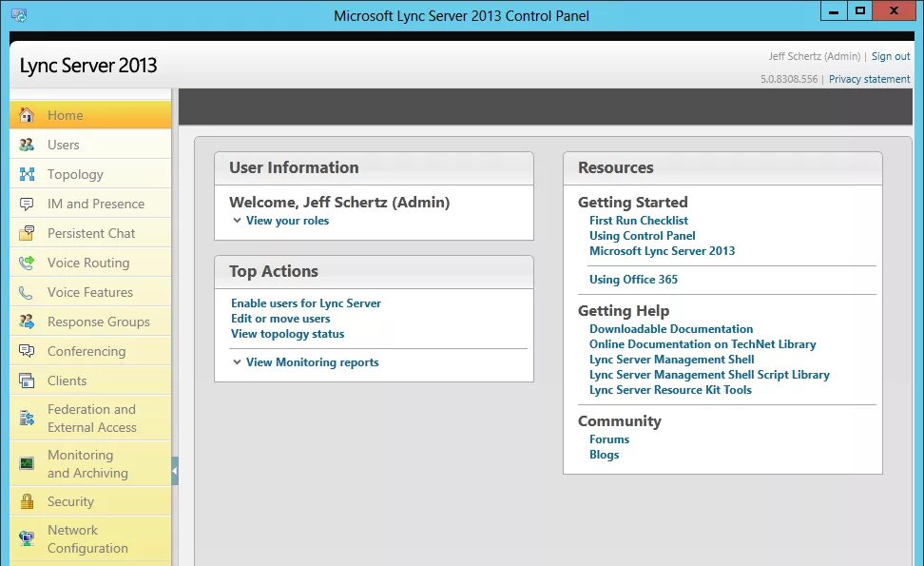Click the View Monitoring reports link

pos(313,362)
